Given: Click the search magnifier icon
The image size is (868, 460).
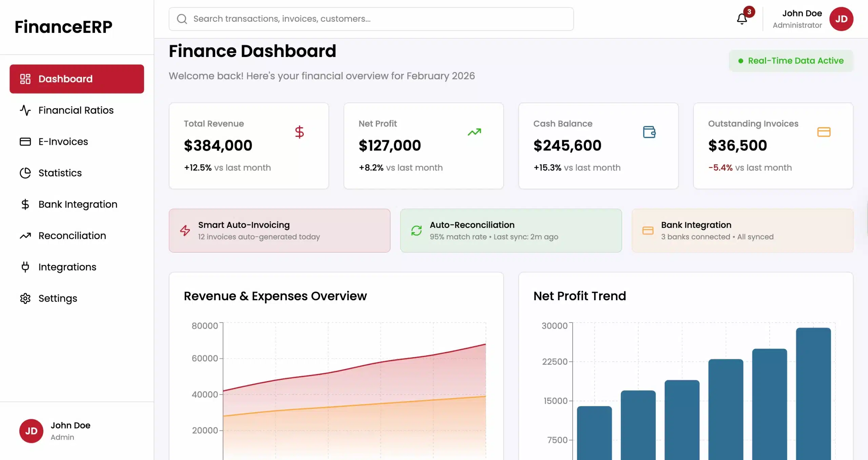Looking at the screenshot, I should [182, 19].
